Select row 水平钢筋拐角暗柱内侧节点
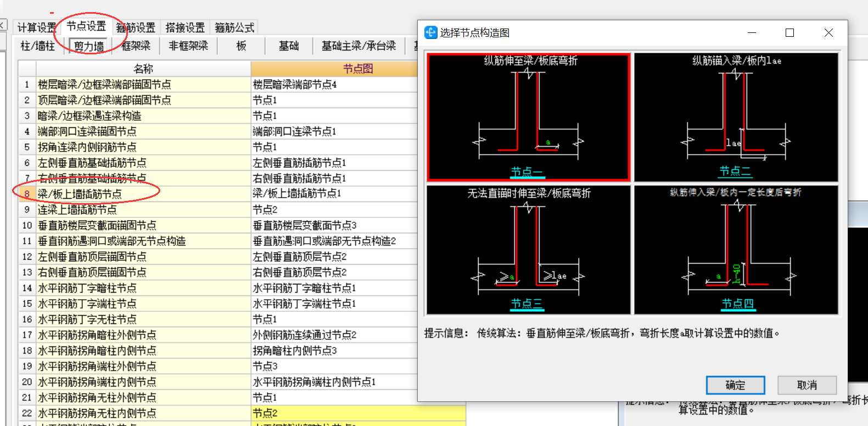Image resolution: width=868 pixels, height=426 pixels. pyautogui.click(x=143, y=350)
